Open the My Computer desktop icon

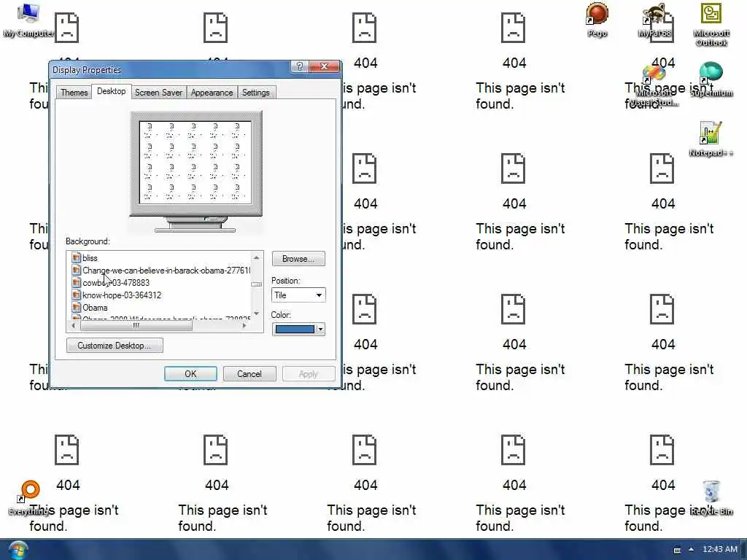point(28,20)
